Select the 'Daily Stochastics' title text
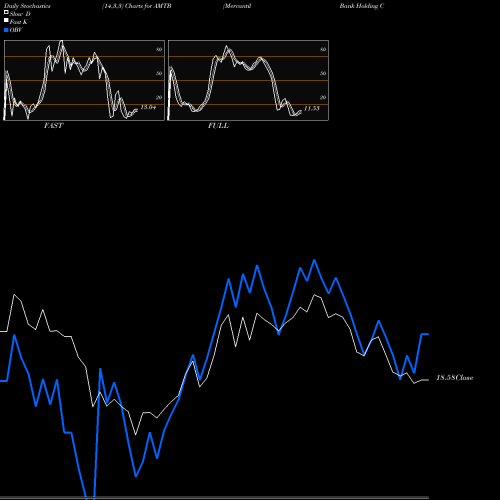The image size is (500, 500). [27, 6]
